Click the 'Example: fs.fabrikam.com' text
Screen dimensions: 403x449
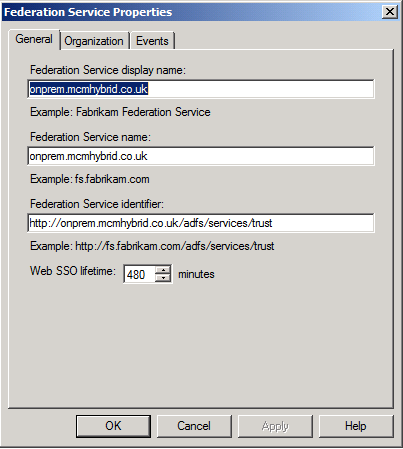[x=90, y=179]
